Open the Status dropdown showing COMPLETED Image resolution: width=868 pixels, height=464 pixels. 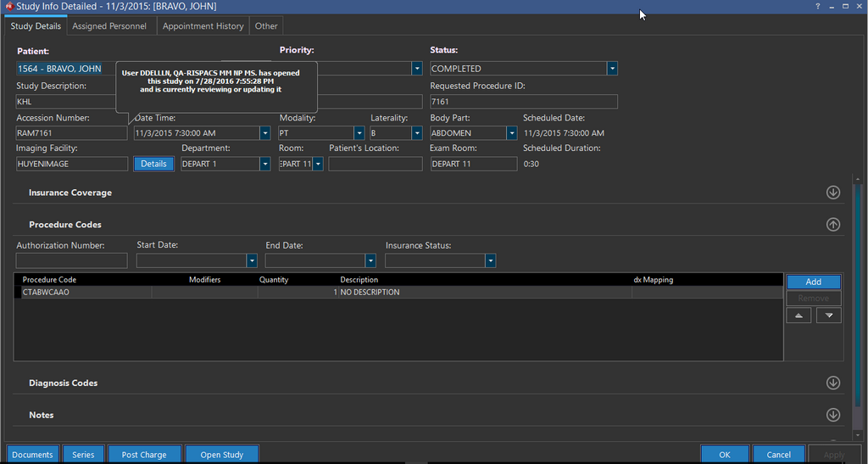pyautogui.click(x=612, y=69)
